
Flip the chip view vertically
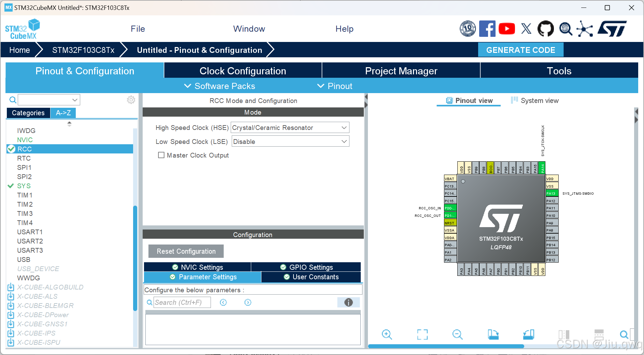(599, 335)
